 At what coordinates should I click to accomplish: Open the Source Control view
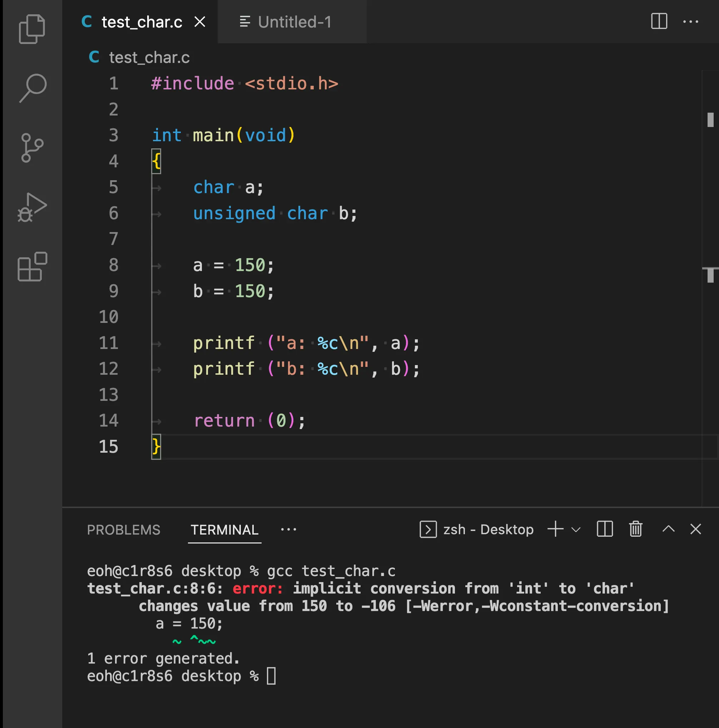[x=32, y=148]
